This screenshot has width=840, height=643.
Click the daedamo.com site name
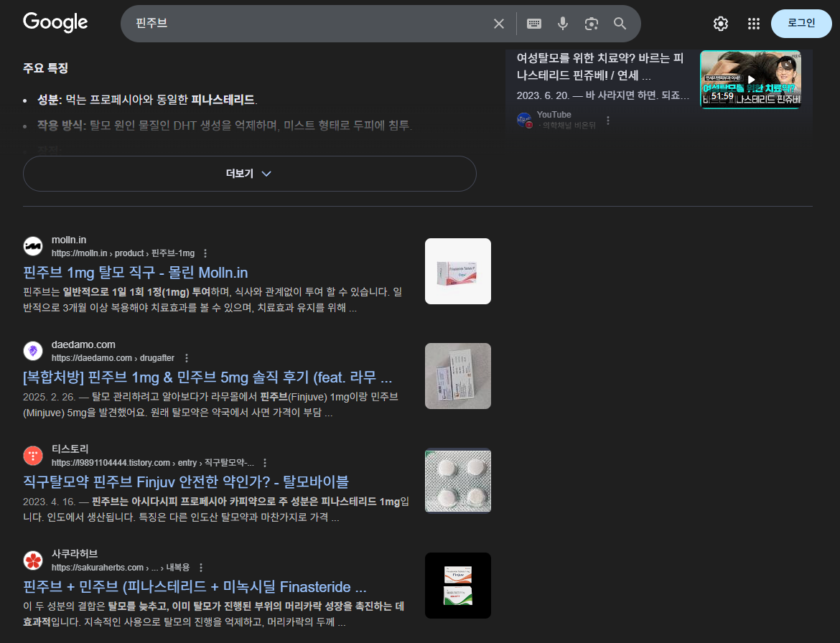(x=83, y=344)
